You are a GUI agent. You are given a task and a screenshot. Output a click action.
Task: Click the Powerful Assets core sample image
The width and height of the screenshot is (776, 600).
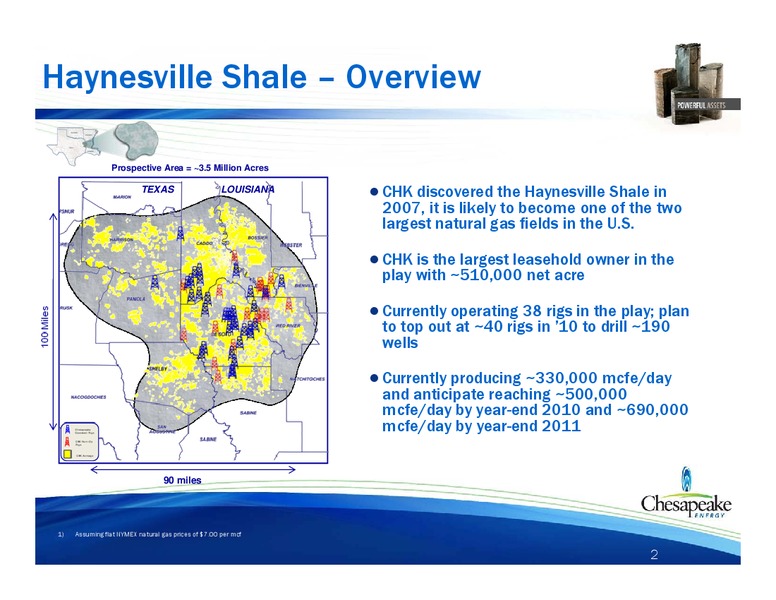tap(690, 82)
